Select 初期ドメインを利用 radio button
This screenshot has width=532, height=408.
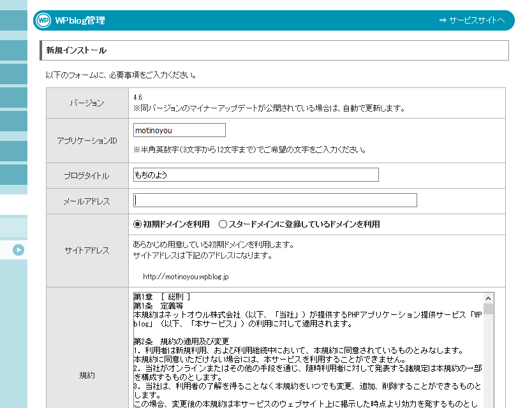pos(137,224)
